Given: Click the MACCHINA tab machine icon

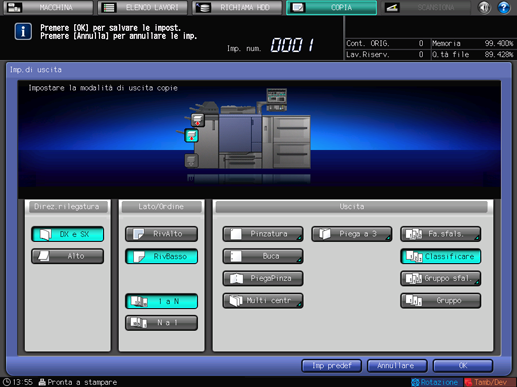Looking at the screenshot, I should click(x=14, y=8).
